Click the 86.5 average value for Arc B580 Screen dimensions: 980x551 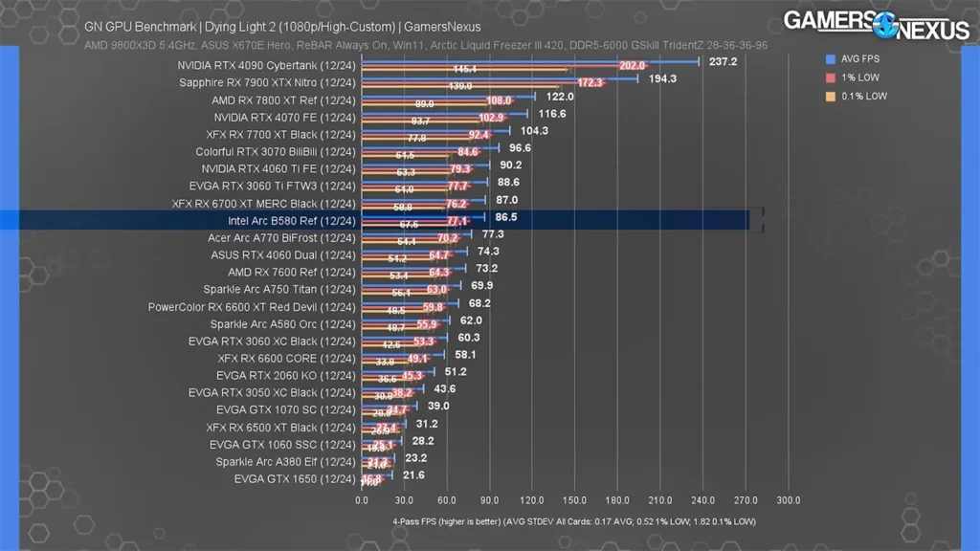tap(506, 217)
